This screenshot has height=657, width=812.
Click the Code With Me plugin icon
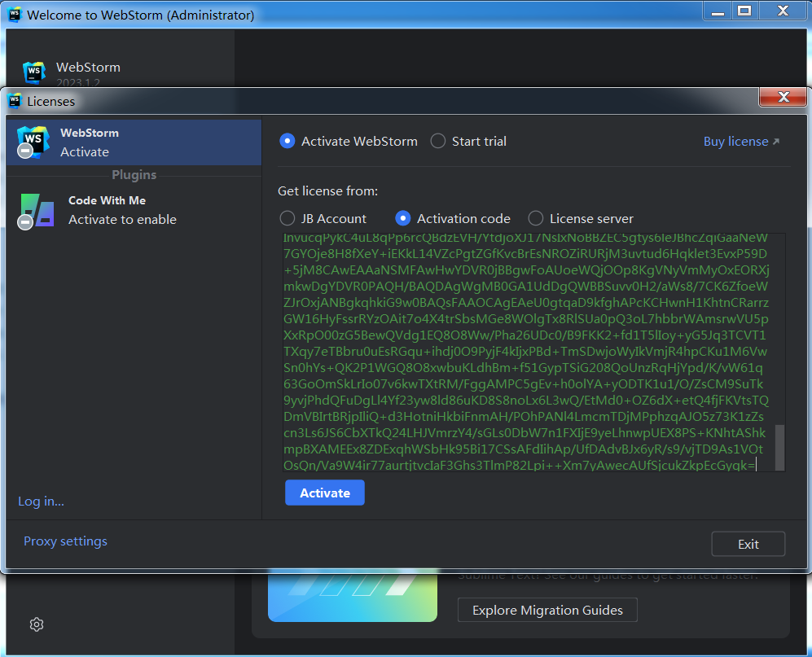(37, 210)
